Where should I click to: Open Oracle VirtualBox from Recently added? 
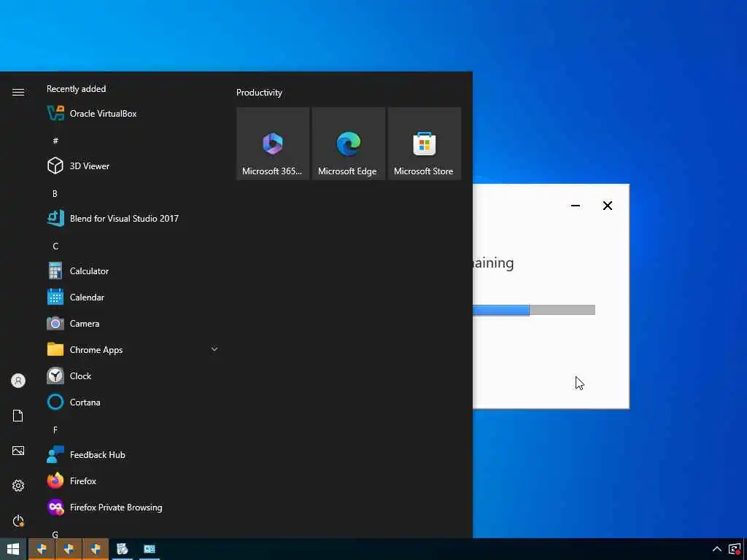coord(133,113)
